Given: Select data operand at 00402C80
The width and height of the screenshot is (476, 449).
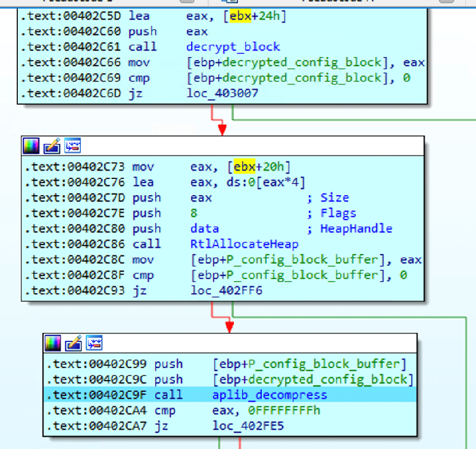Looking at the screenshot, I should coord(205,229).
